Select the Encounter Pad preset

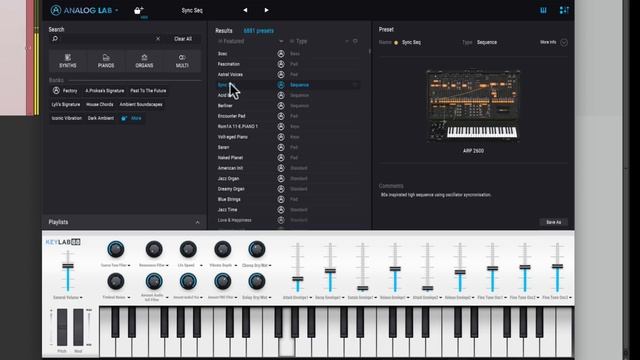coord(231,116)
